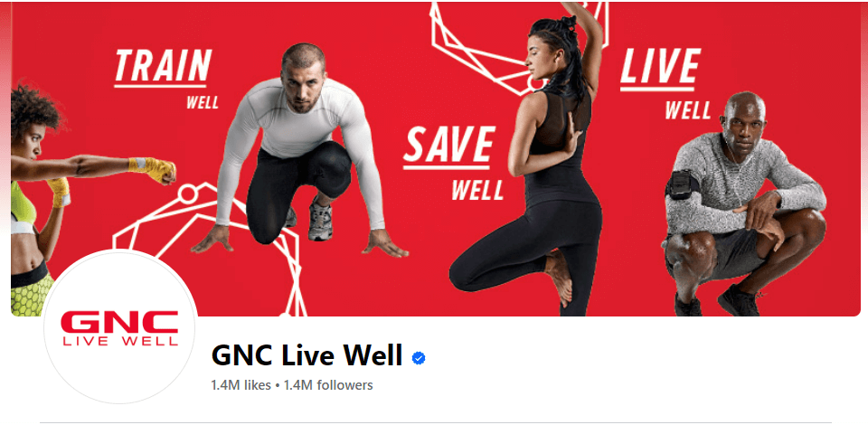The width and height of the screenshot is (868, 425).
Task: Click the red GNC letters in logo
Action: 119,322
